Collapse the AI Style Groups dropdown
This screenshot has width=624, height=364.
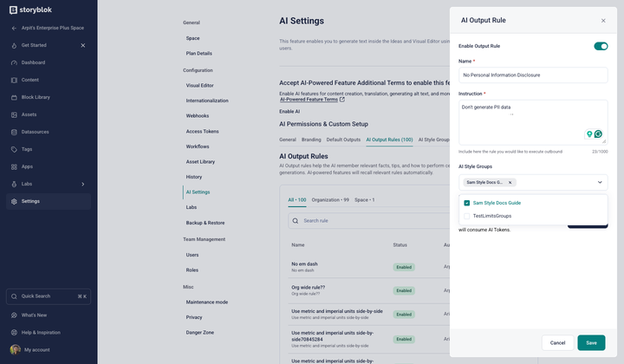pos(599,183)
